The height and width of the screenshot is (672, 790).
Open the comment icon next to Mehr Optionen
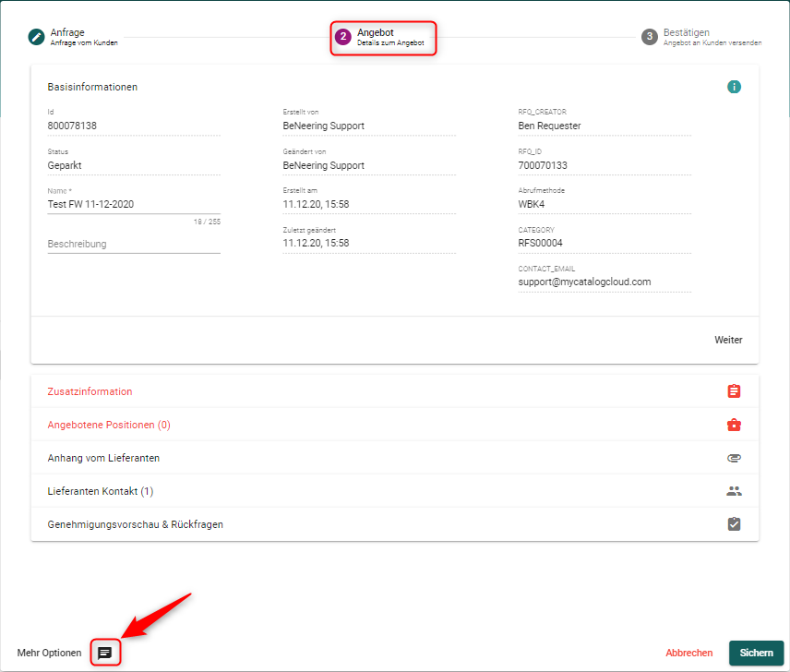click(105, 653)
